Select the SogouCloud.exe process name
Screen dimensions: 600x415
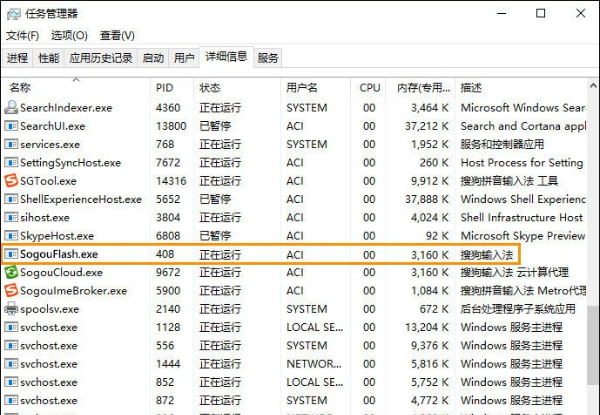(x=61, y=272)
